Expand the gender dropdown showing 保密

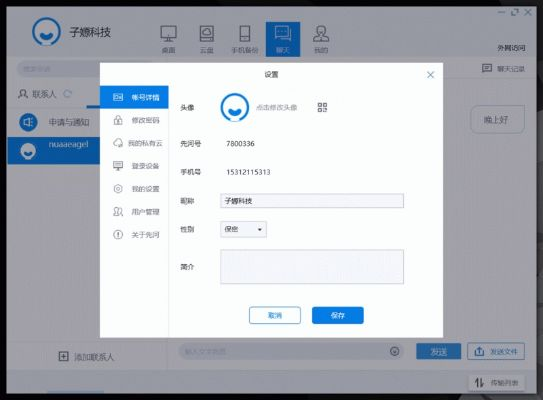point(243,229)
